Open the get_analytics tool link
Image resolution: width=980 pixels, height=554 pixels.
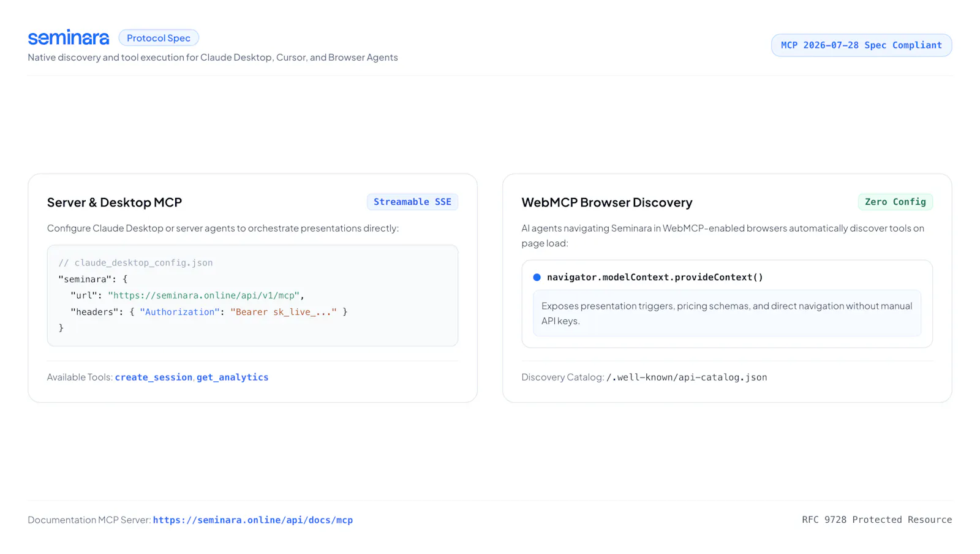pos(232,377)
